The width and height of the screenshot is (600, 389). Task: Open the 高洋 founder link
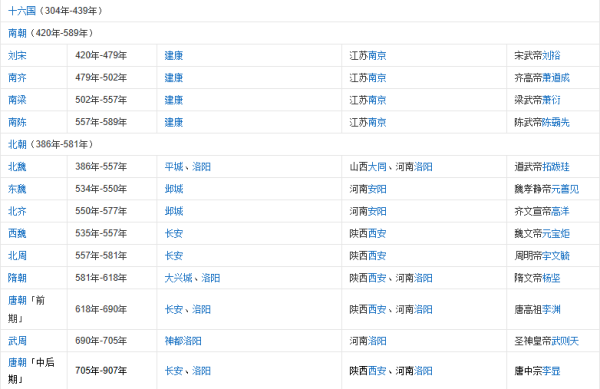coord(561,211)
